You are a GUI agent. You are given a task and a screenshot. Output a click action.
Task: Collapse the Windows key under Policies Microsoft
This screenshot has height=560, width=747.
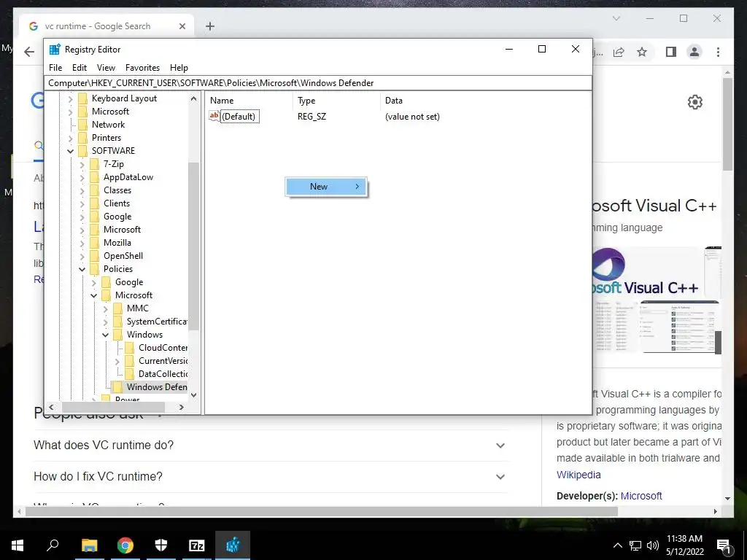point(105,335)
